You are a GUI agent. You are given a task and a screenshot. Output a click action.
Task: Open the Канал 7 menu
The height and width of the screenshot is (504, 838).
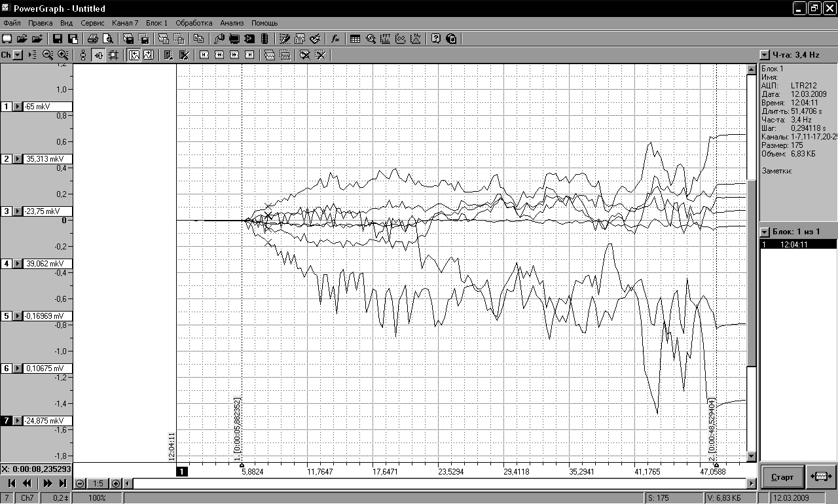coord(125,23)
